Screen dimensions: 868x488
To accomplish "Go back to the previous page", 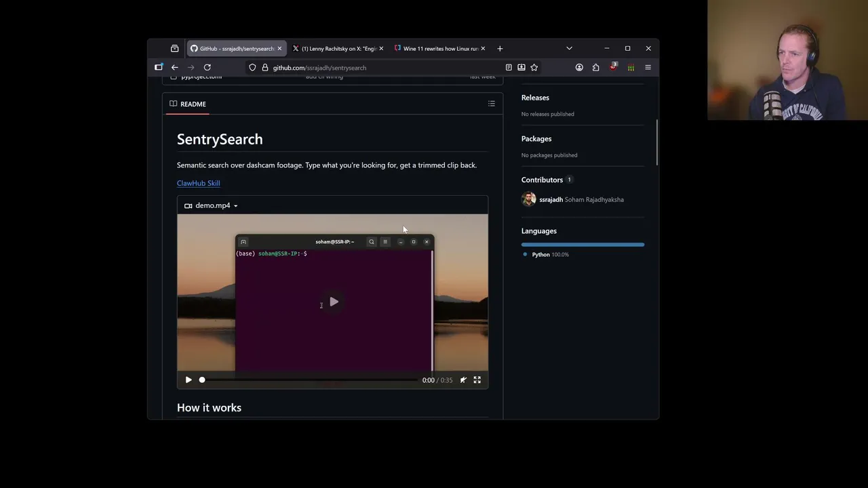I will tap(174, 67).
